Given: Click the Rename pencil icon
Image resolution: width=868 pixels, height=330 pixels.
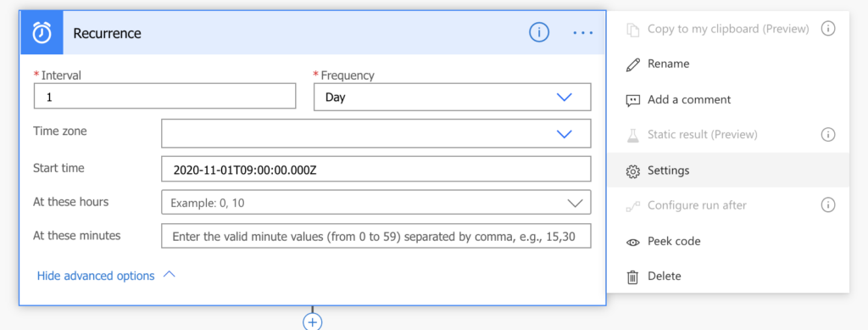Looking at the screenshot, I should click(x=632, y=64).
